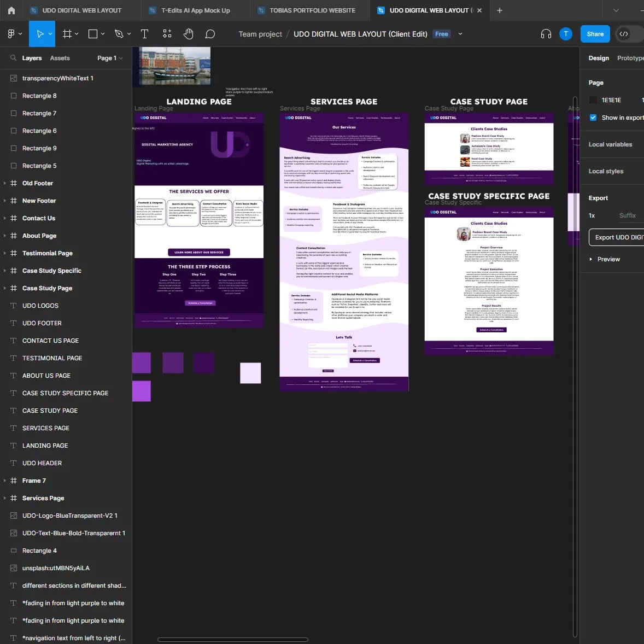Select the Text tool
The height and width of the screenshot is (644, 644).
click(x=144, y=34)
